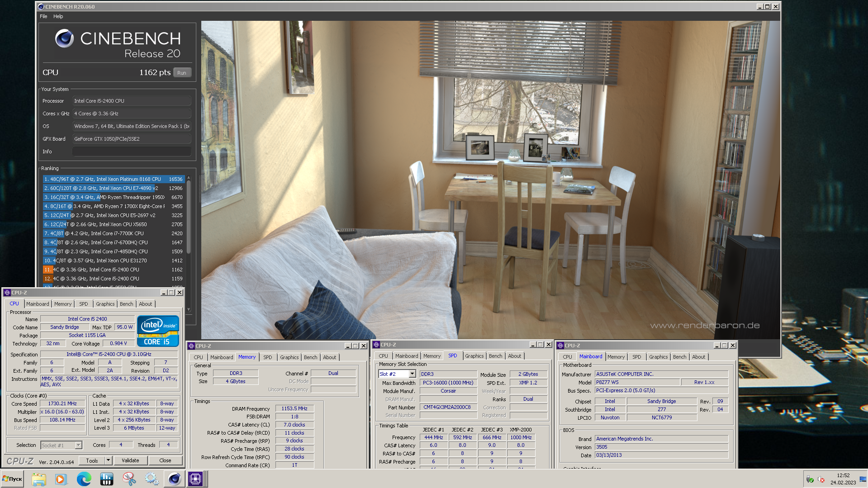868x488 pixels.
Task: Open the safely remove hardware tray icon
Action: (810, 479)
